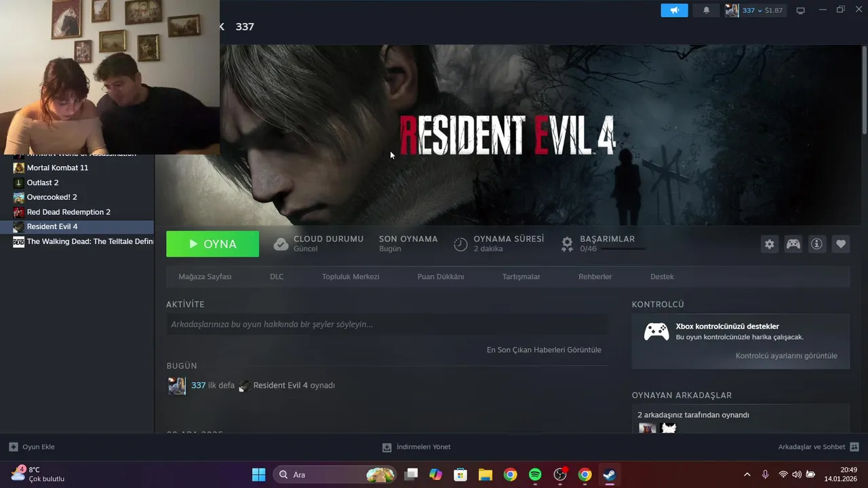
Task: Open controller layout gamepad icon
Action: tap(793, 244)
